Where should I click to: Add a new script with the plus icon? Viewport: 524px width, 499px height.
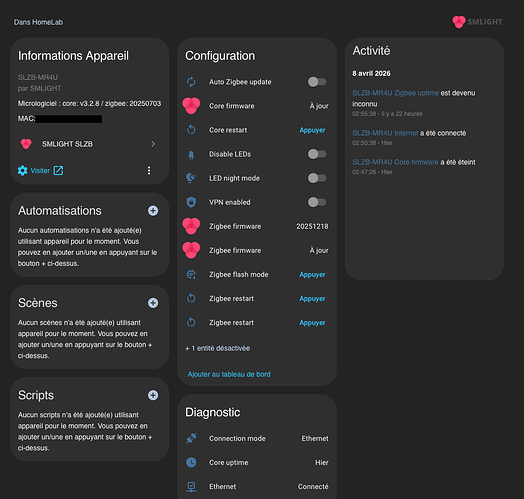click(153, 395)
